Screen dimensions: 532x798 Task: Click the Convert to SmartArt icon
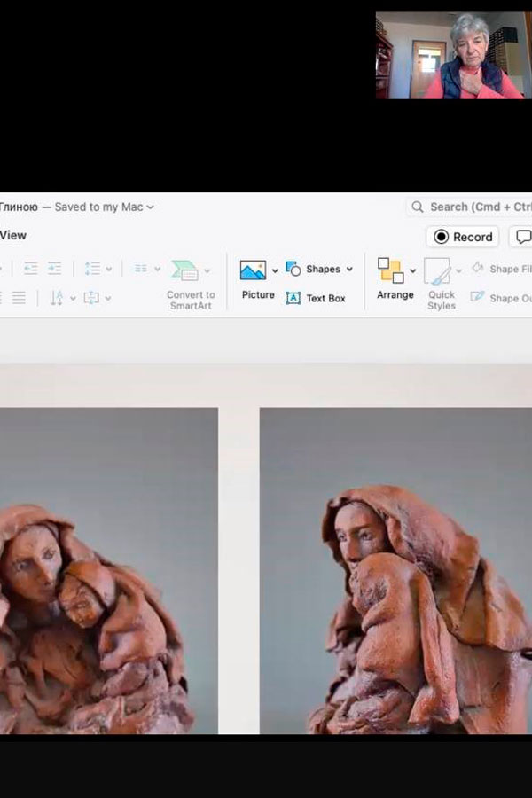184,270
